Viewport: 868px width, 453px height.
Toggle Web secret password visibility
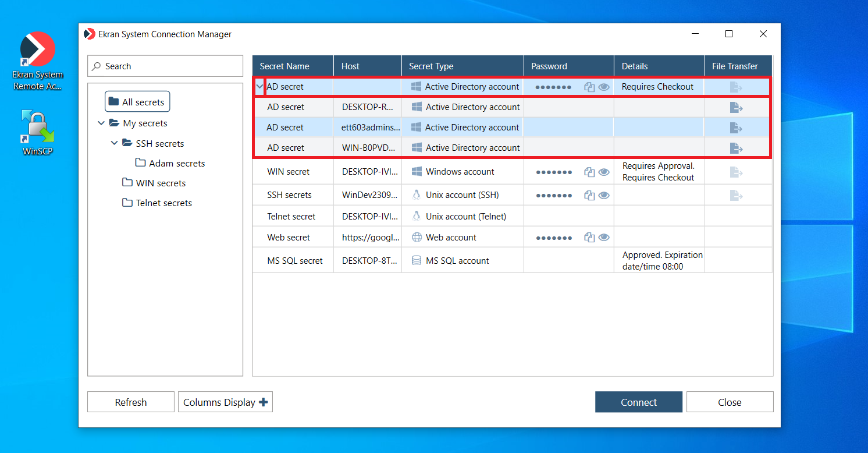click(604, 238)
